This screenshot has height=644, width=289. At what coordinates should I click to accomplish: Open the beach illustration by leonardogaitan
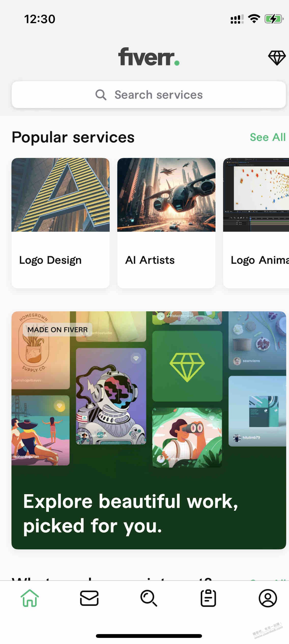(x=41, y=430)
